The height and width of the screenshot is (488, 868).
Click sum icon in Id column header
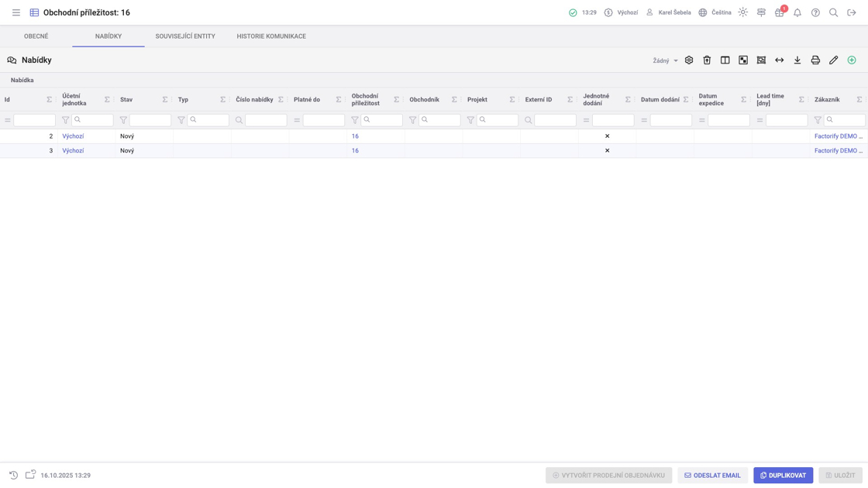(50, 100)
